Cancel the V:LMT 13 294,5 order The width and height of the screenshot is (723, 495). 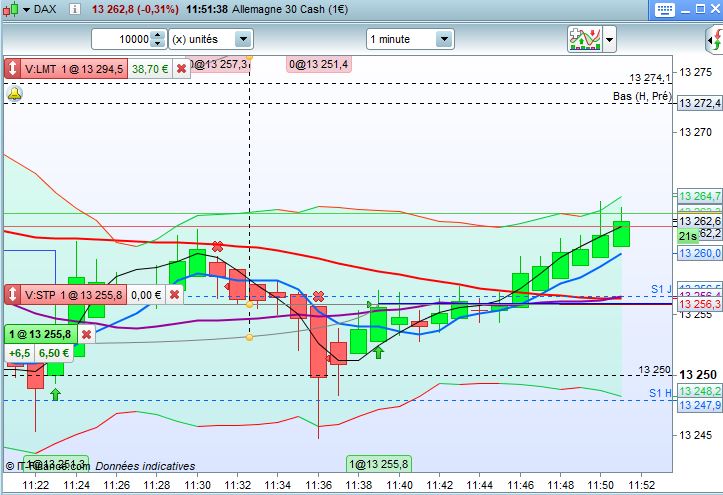(182, 69)
